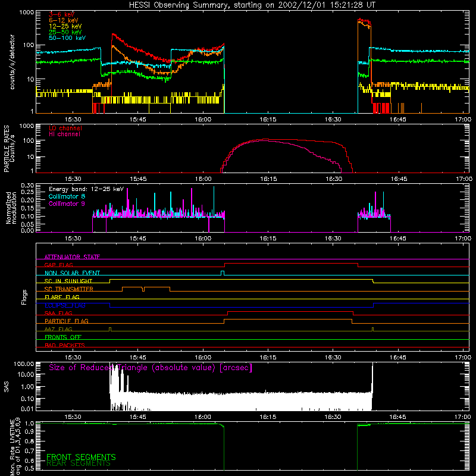Click the livetime drop edge near 16:05
The height and width of the screenshot is (476, 476).
(x=224, y=448)
